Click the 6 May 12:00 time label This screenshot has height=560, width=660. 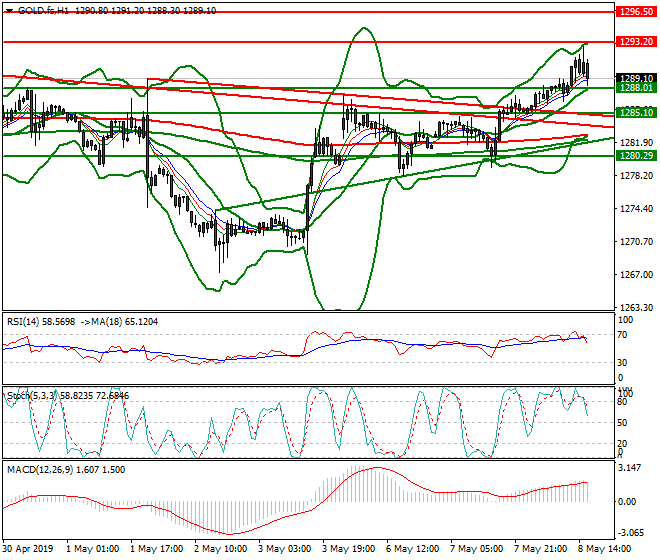(x=412, y=549)
